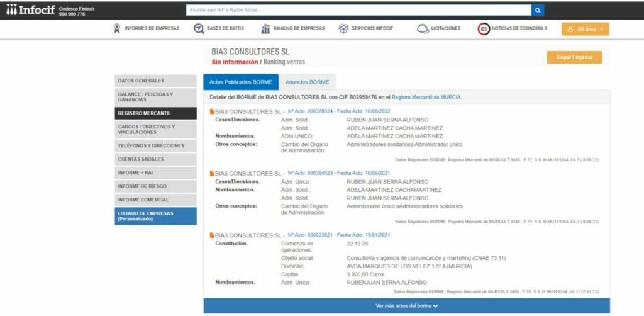Click the search magnifier button
The width and height of the screenshot is (644, 316).
pos(538,10)
